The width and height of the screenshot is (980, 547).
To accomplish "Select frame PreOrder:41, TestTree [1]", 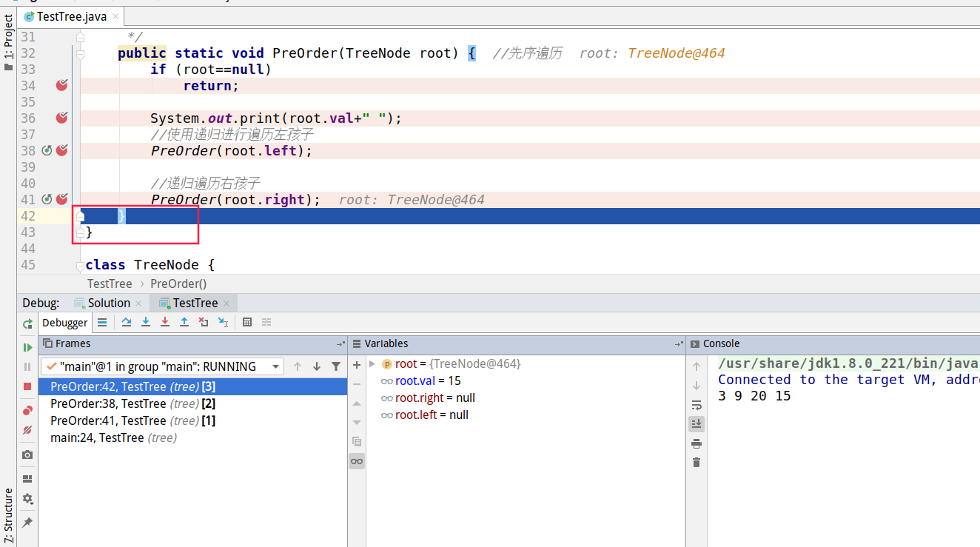I will click(x=192, y=420).
